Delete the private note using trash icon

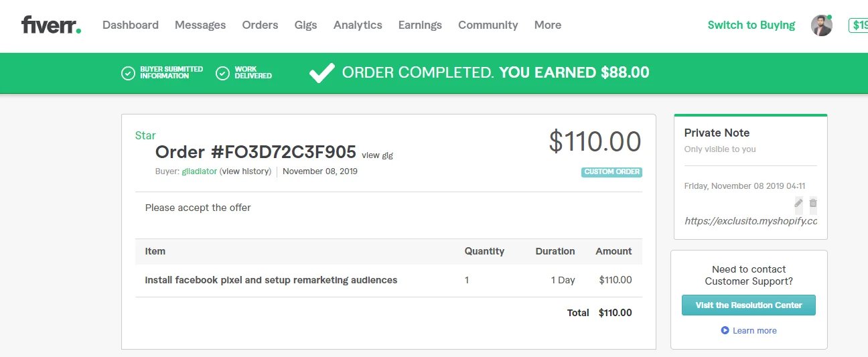813,203
